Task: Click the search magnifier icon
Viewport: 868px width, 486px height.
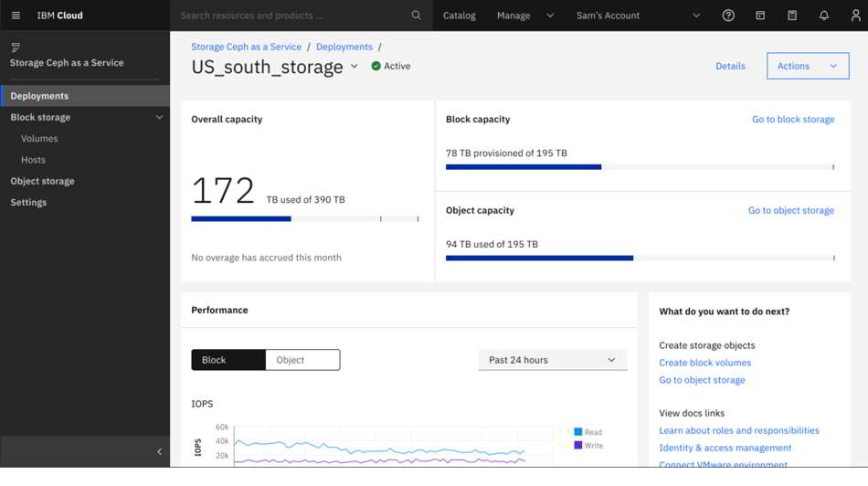Action: click(417, 16)
